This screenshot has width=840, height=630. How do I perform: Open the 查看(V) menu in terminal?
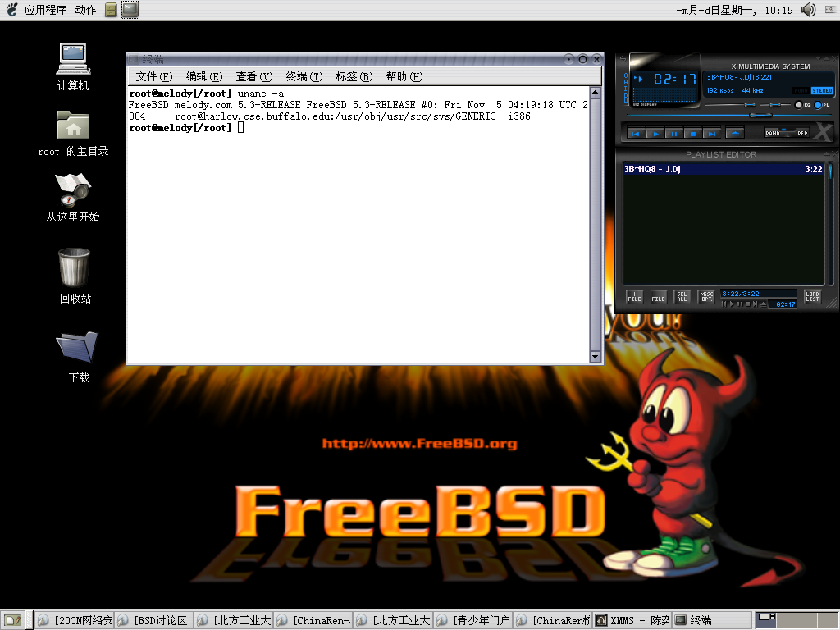pos(254,76)
